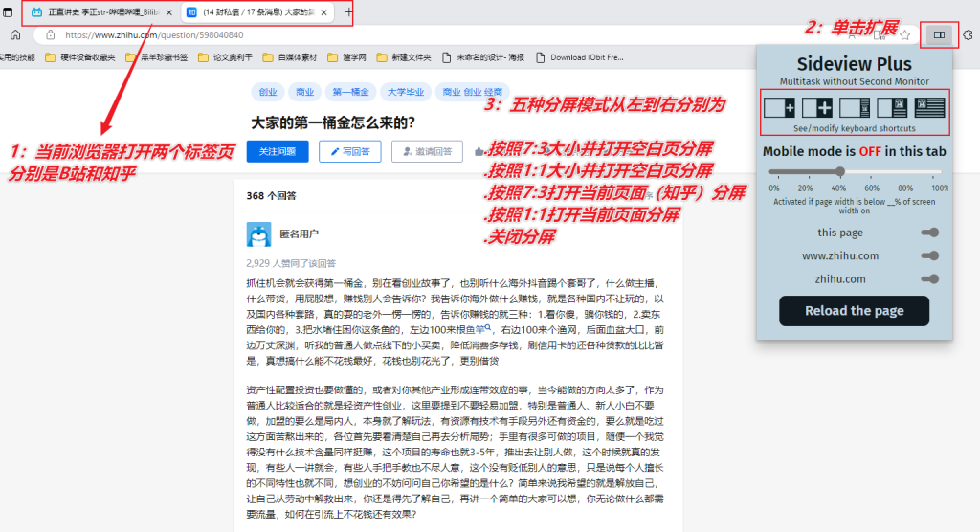
Task: Select the Zhihu question tab
Action: click(x=257, y=12)
